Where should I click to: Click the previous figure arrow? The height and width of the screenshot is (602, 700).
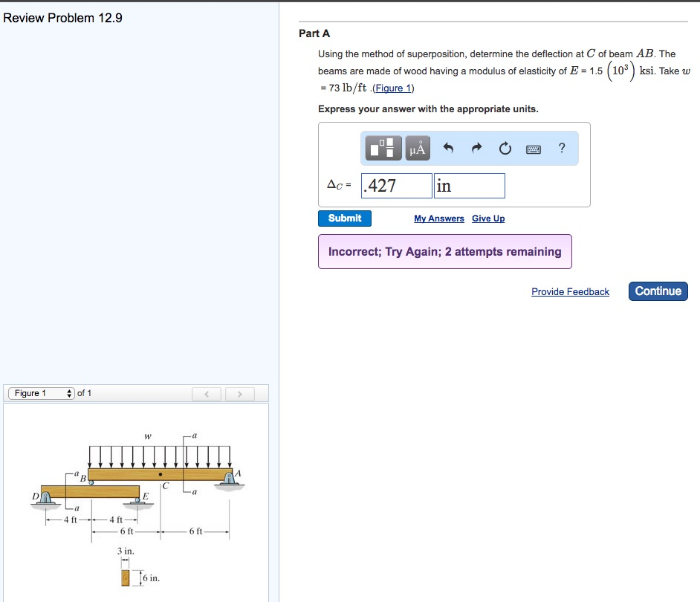[206, 393]
